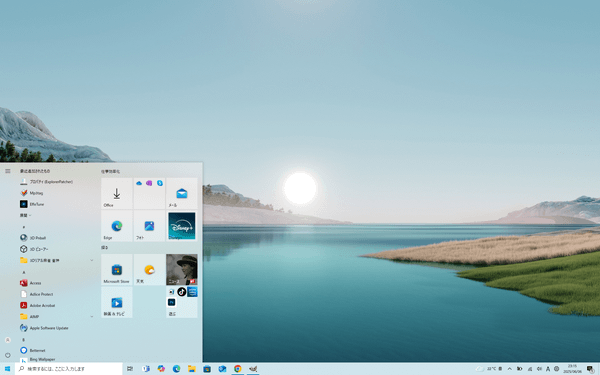The image size is (600, 375).
Task: Click the Windows Start button
Action: (7, 369)
